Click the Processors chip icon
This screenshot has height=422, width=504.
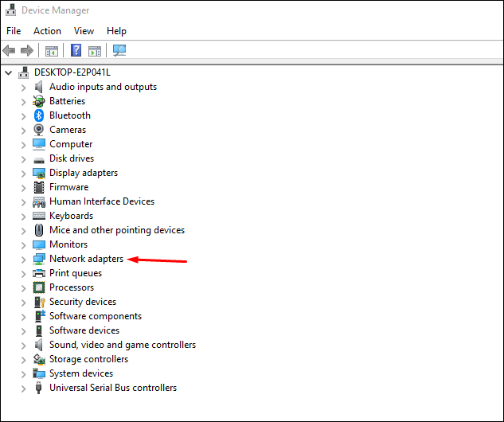click(39, 287)
